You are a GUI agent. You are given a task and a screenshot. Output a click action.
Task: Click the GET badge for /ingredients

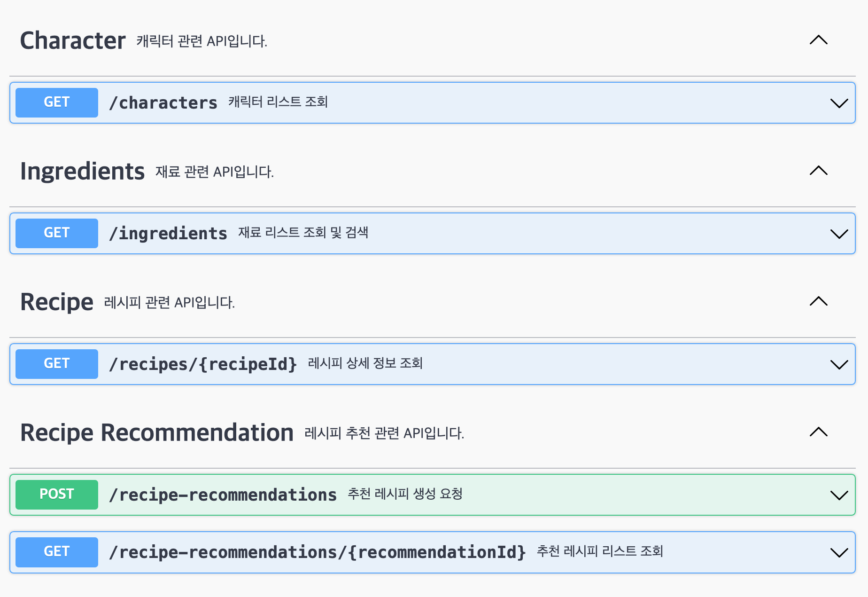coord(57,233)
